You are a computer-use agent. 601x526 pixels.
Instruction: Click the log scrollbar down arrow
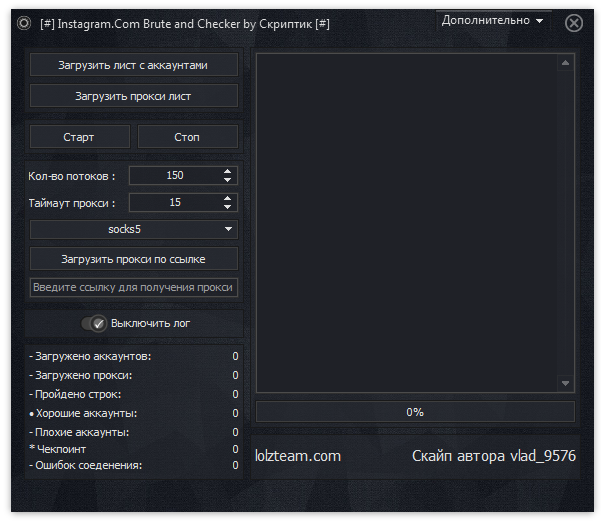(x=565, y=383)
